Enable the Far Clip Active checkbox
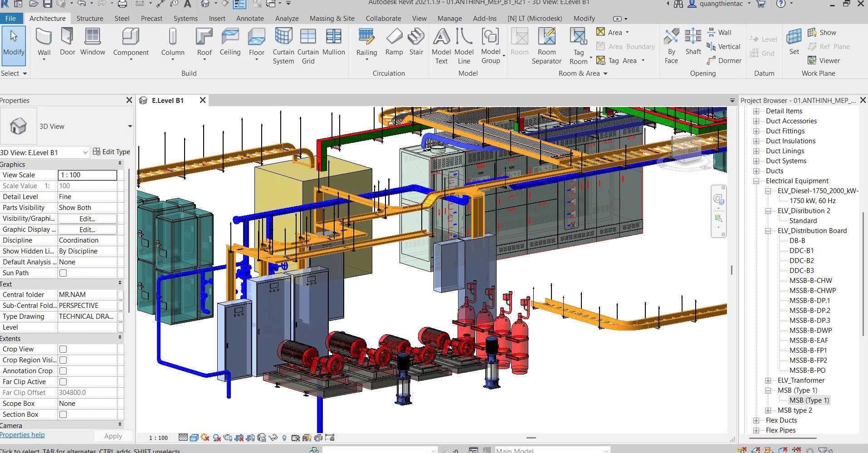Screen dimensions: 868x453 [63, 382]
